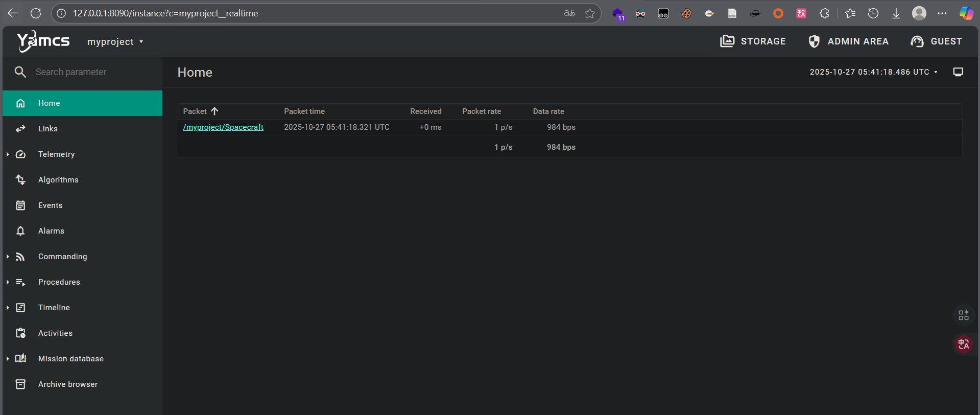Click the Archive browser icon
Viewport: 980px width, 415px height.
click(x=20, y=384)
